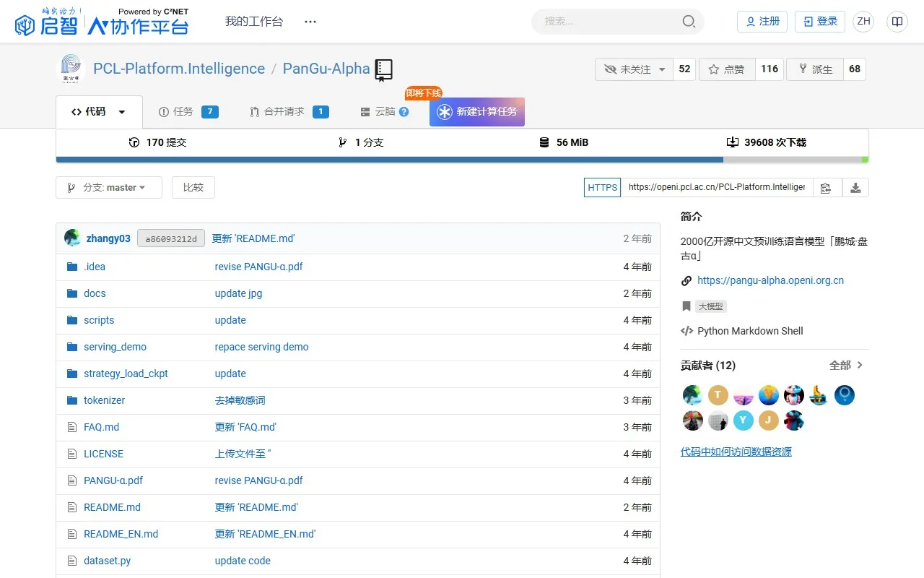The image size is (924, 578).
Task: Expand the 代码 tab dropdown caret
Action: 120,112
